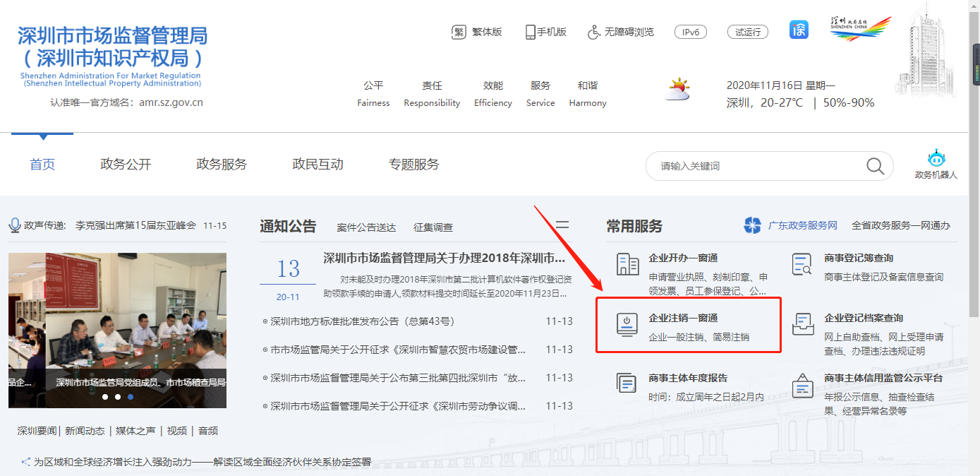The width and height of the screenshot is (980, 476).
Task: Open the 手机版 mobile version icon
Action: point(529,31)
